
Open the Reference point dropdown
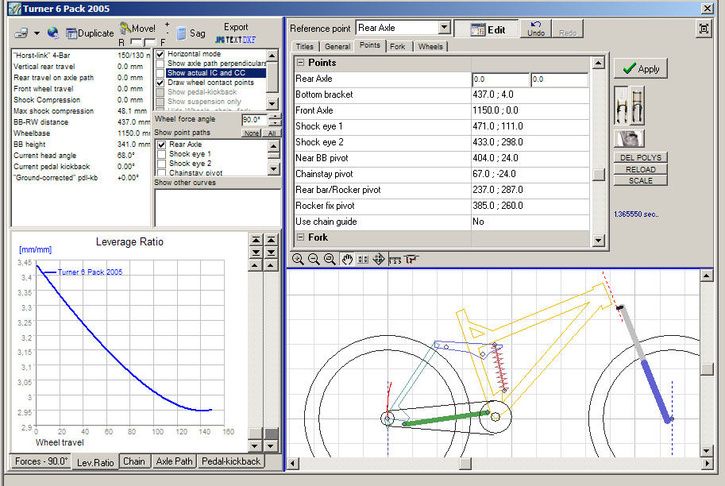[x=444, y=27]
